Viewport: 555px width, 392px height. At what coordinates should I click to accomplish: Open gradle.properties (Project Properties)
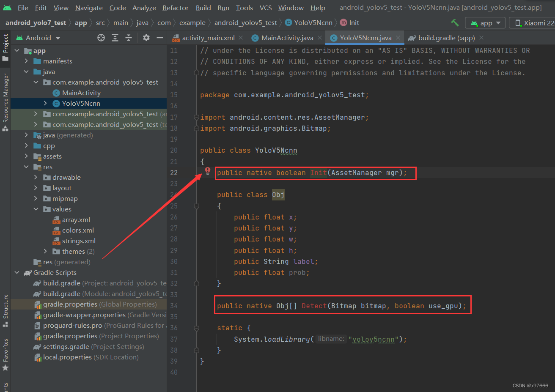click(x=96, y=336)
